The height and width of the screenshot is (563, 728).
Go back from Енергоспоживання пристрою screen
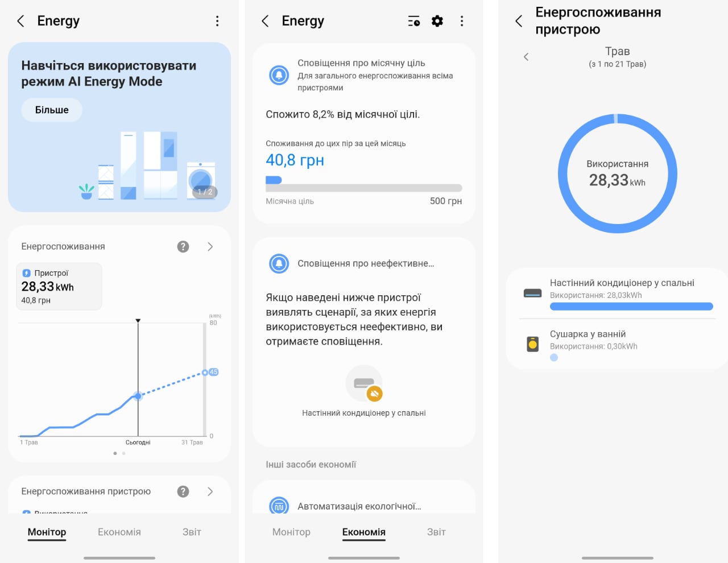click(519, 21)
